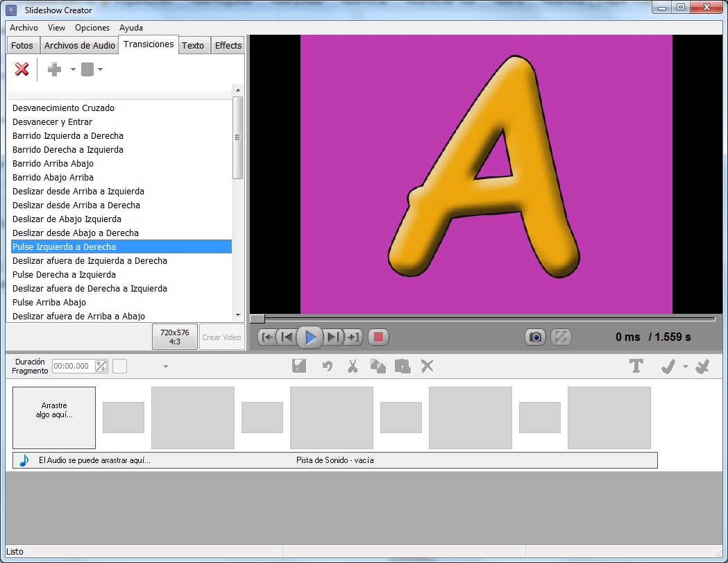
Task: Select Deslizar desde Arriba a Izquierda
Action: (121, 192)
